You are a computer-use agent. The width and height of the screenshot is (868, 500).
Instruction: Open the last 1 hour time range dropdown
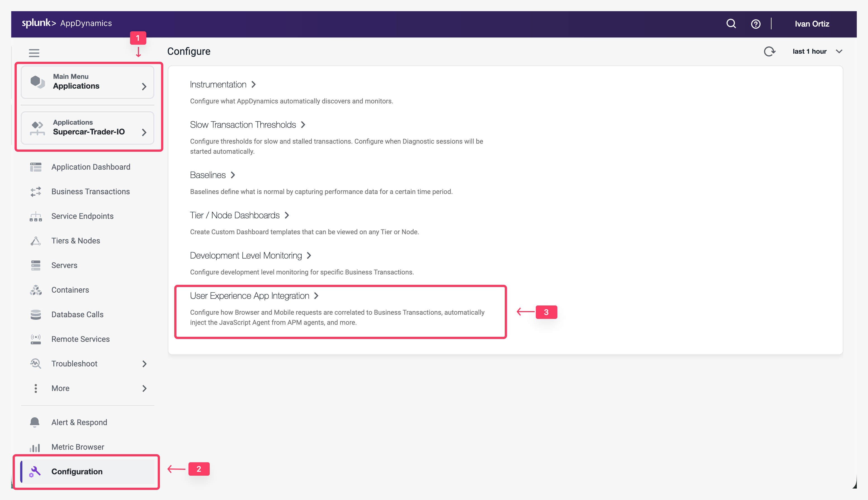817,51
